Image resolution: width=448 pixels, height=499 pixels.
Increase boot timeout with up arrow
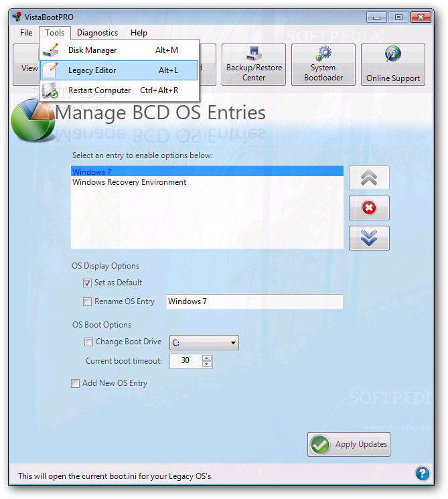(x=207, y=358)
